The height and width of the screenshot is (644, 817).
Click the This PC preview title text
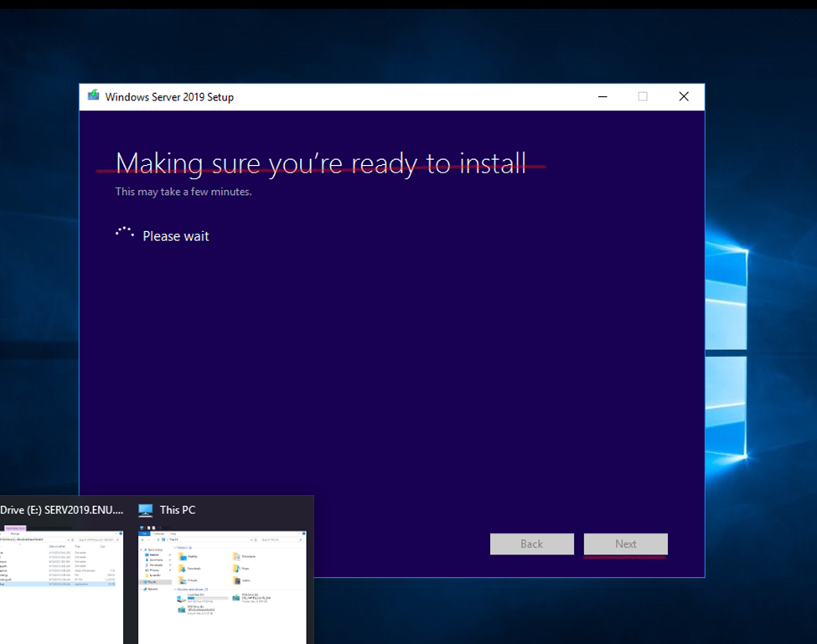(178, 510)
